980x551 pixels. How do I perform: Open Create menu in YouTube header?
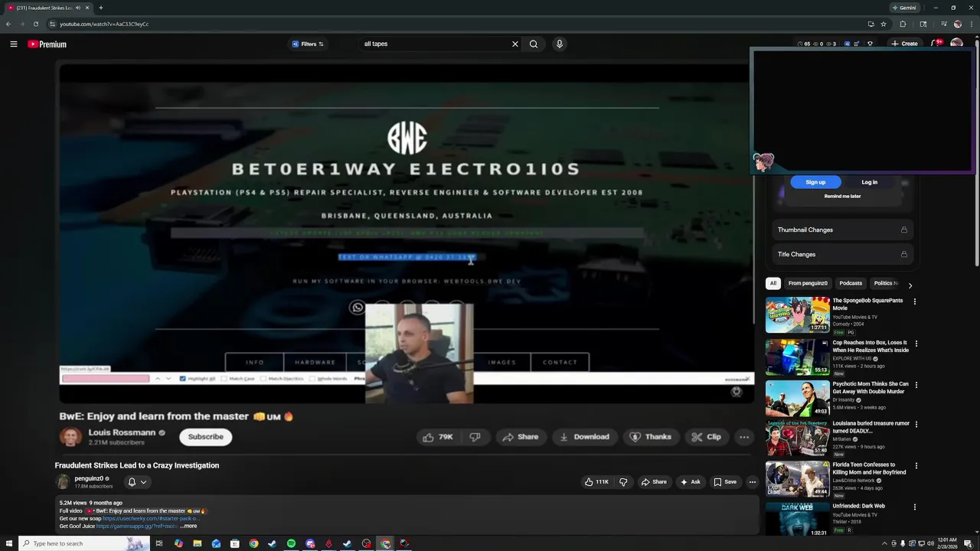pyautogui.click(x=904, y=44)
